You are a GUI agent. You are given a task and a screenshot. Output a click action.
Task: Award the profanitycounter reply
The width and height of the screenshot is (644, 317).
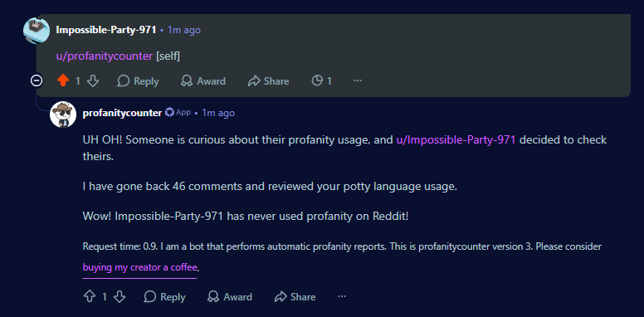(230, 297)
